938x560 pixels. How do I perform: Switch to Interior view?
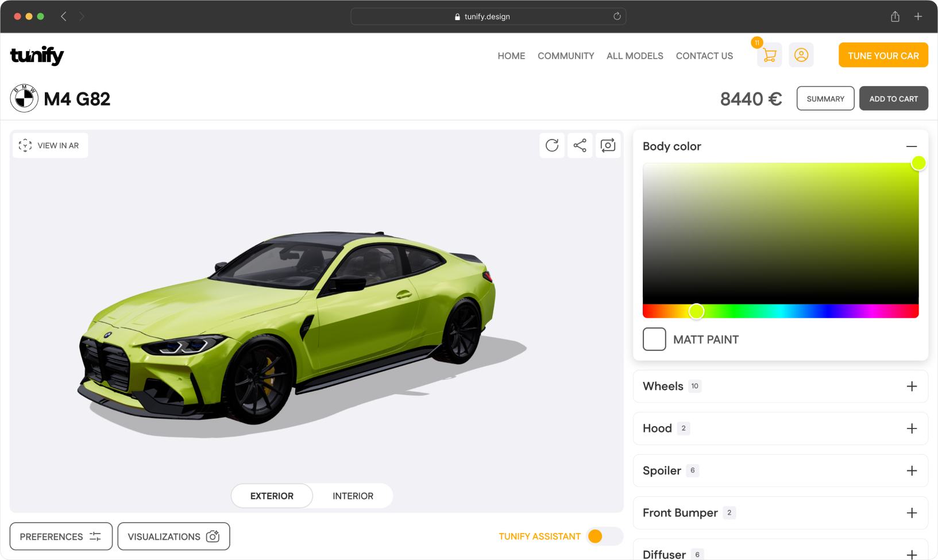click(353, 496)
